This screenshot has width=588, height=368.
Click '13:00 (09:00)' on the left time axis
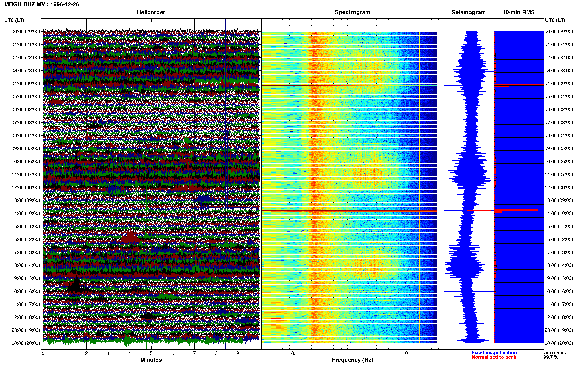click(26, 200)
